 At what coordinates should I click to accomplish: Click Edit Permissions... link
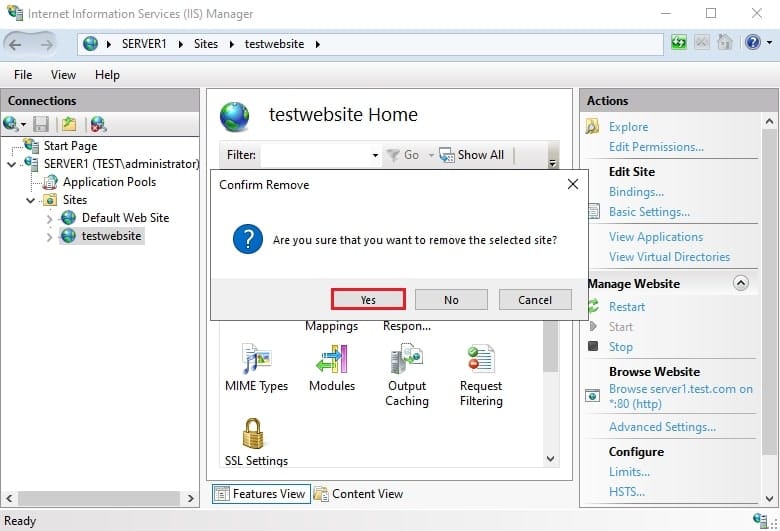point(656,147)
